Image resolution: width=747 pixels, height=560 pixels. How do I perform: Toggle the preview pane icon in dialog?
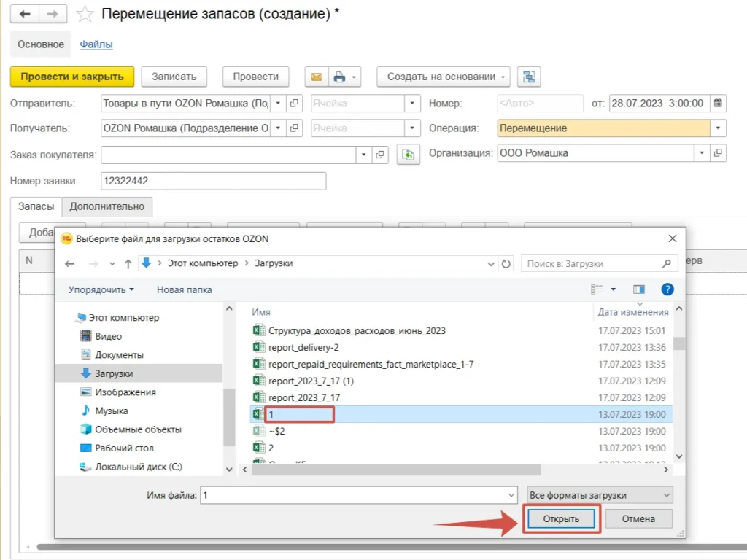point(639,289)
